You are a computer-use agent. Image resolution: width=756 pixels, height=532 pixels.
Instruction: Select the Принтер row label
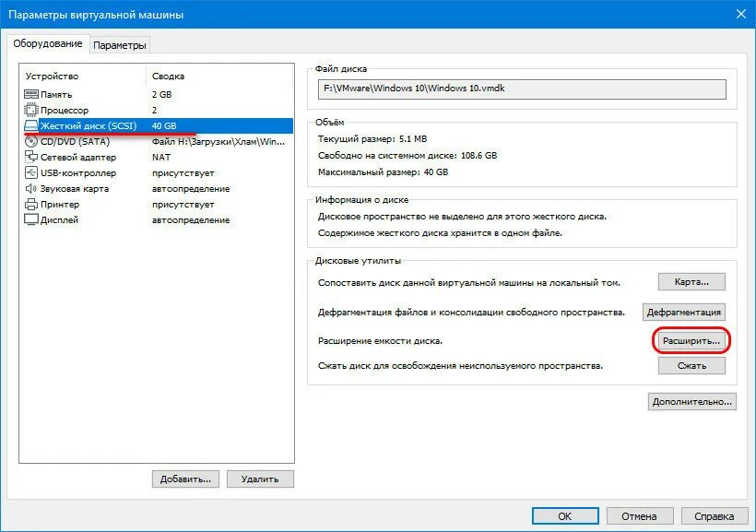pos(60,205)
